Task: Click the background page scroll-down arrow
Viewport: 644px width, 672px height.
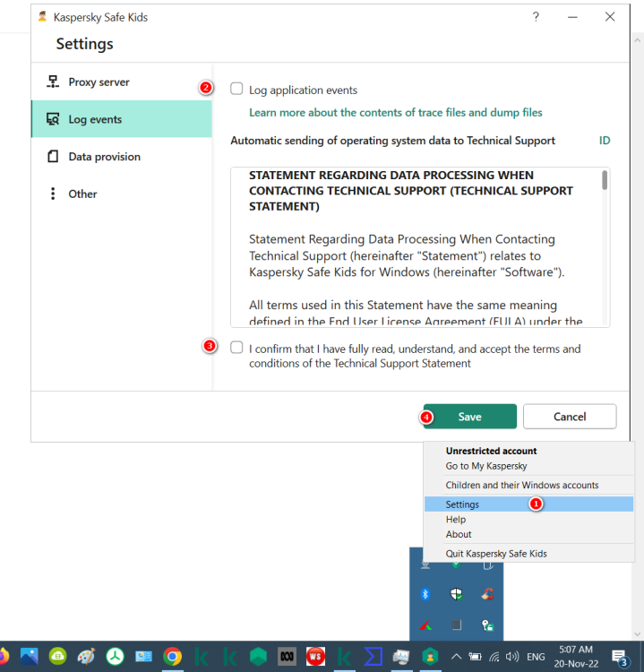Action: [637, 633]
